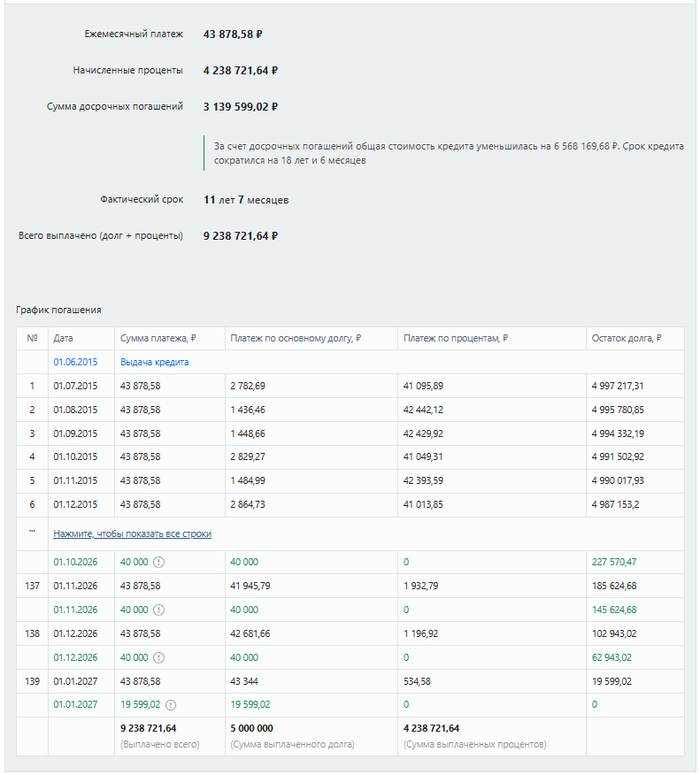Click info icon beside 01.10.2026 early repayment
This screenshot has height=775, width=700.
point(158,562)
